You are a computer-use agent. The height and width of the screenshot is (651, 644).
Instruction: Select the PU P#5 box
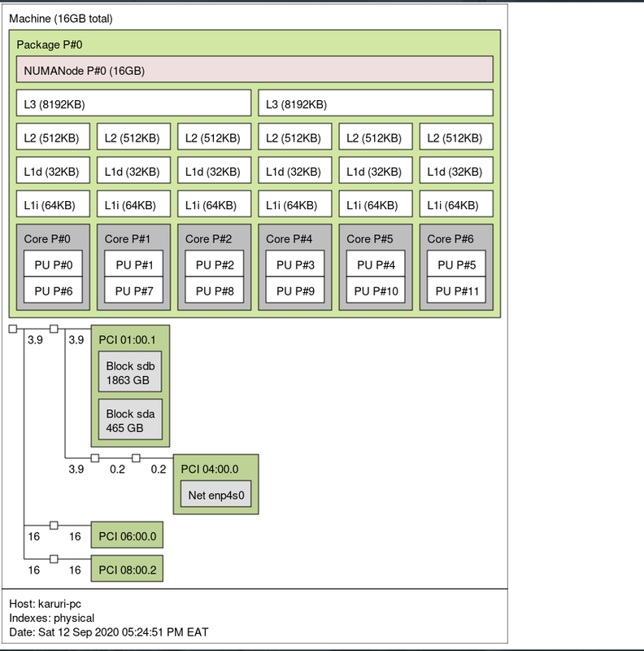(456, 264)
